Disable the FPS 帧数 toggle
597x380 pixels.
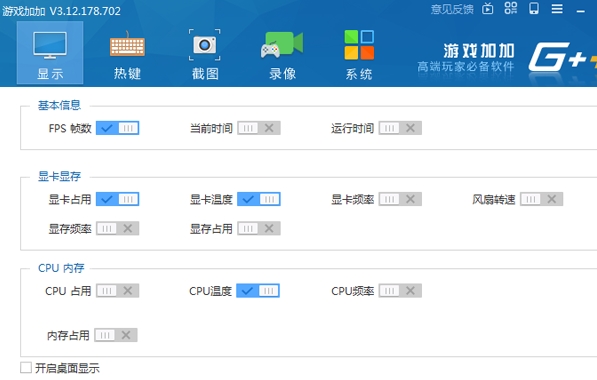coord(118,128)
